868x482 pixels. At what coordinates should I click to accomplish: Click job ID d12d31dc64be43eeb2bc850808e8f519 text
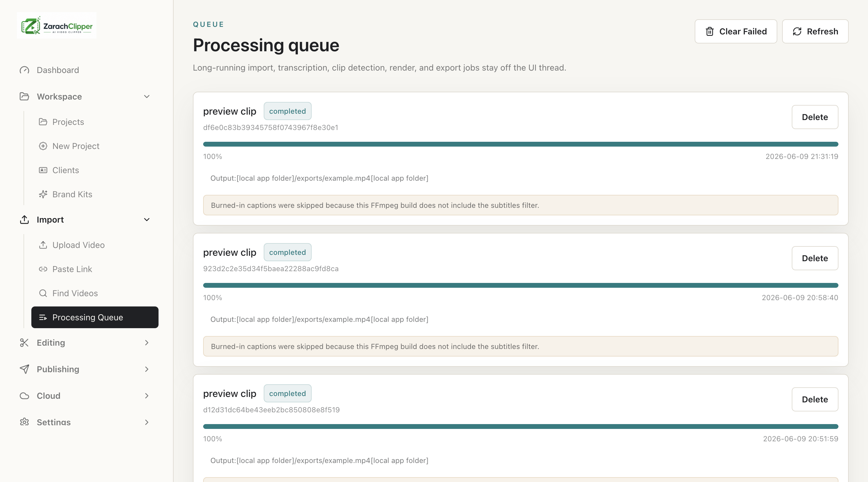[x=271, y=410]
